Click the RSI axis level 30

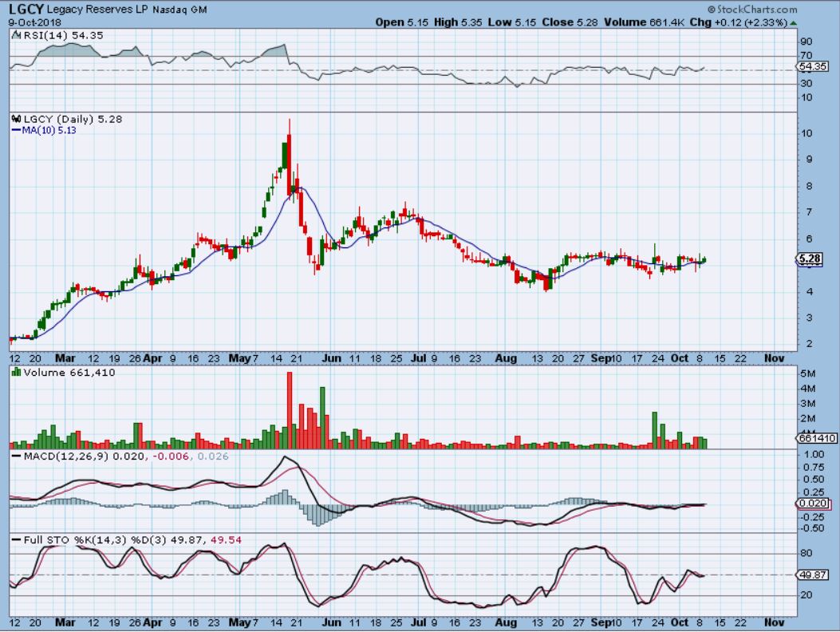click(806, 84)
